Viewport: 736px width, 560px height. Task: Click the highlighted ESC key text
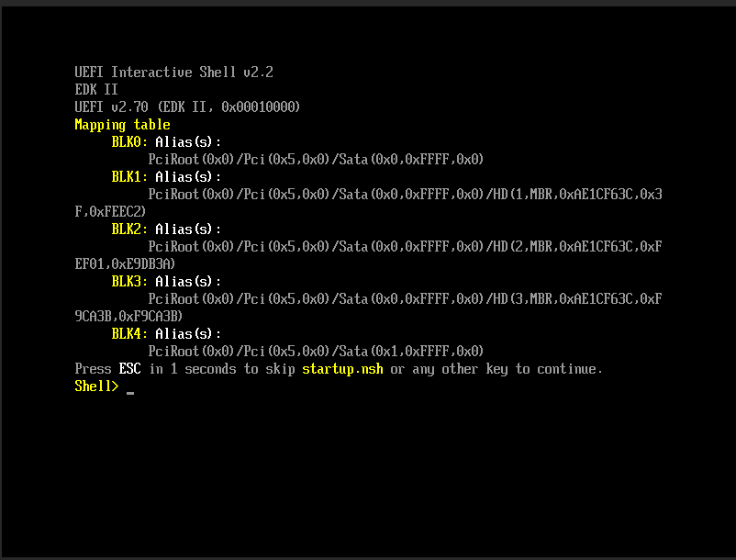pos(129,369)
